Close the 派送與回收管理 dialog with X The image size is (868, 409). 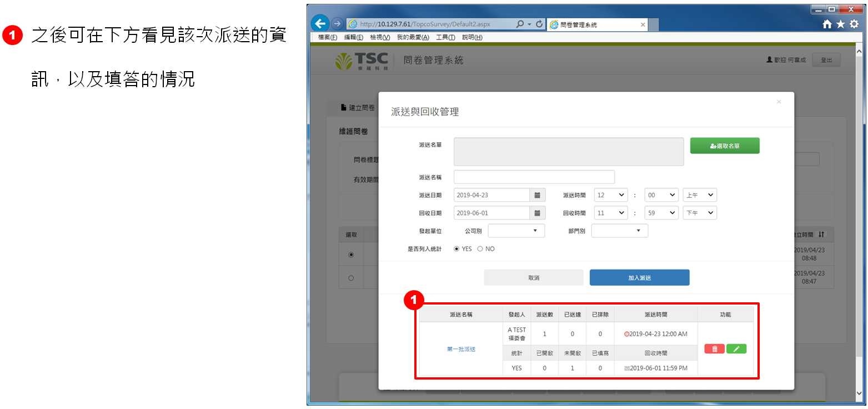pos(779,102)
